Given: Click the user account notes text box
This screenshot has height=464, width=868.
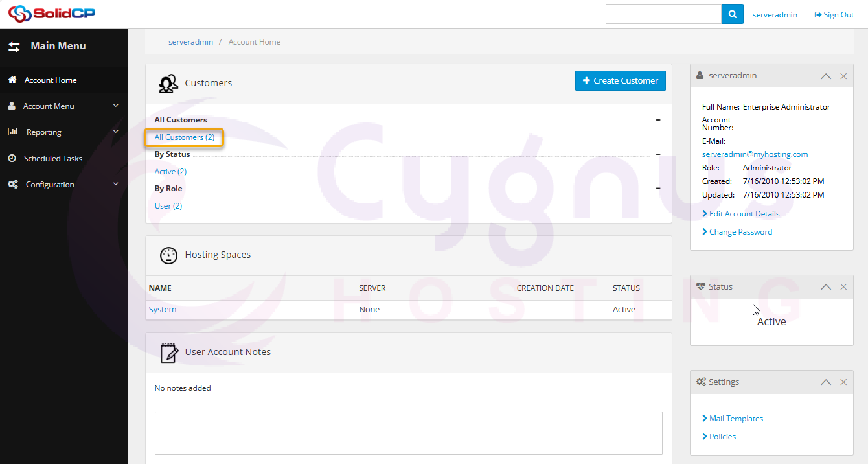Looking at the screenshot, I should point(408,433).
